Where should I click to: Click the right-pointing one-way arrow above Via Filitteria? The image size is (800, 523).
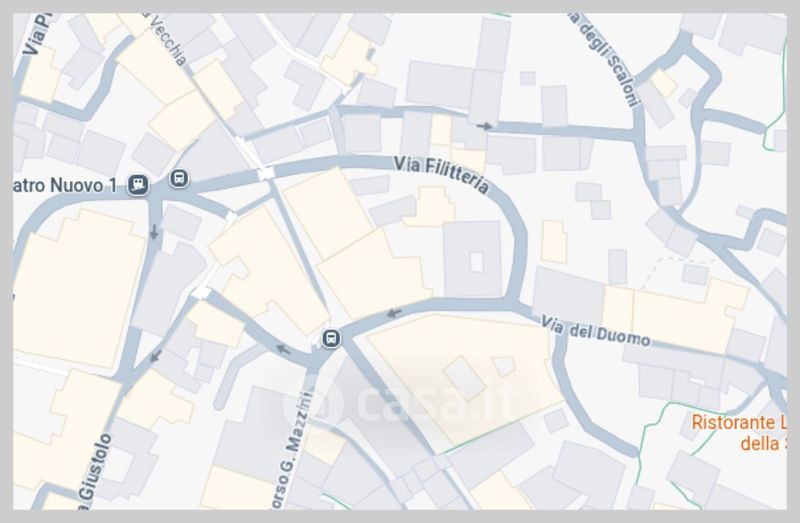[484, 126]
